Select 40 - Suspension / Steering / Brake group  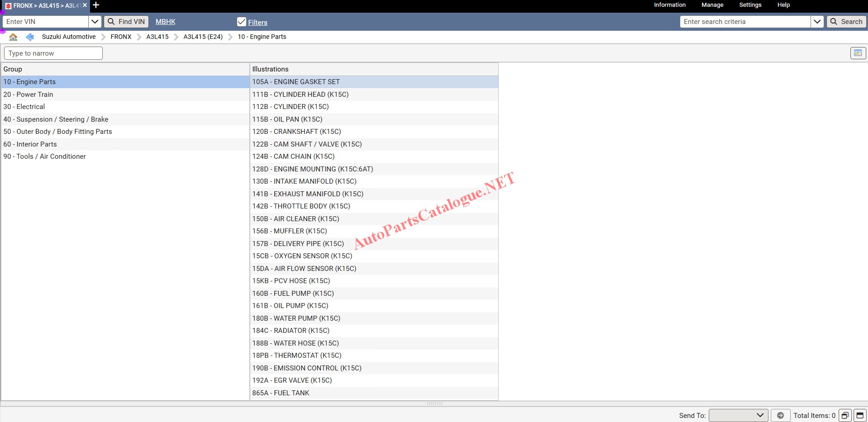tap(56, 119)
